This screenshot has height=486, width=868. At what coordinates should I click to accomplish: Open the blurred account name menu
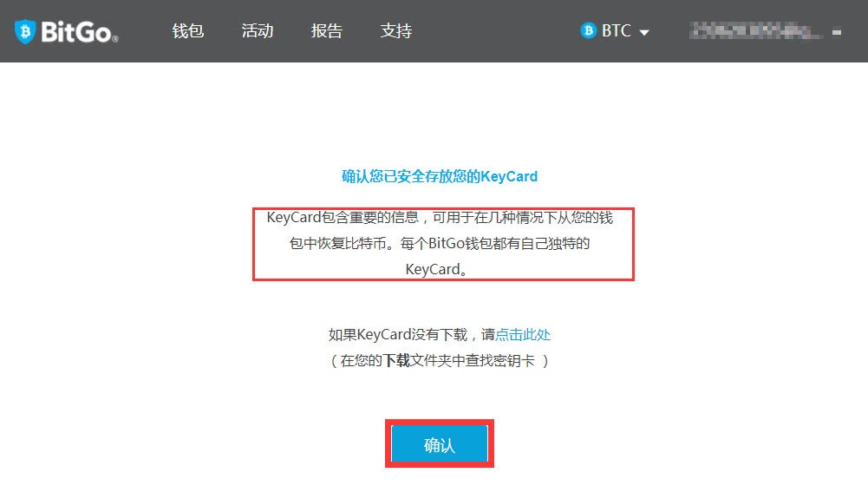click(756, 31)
